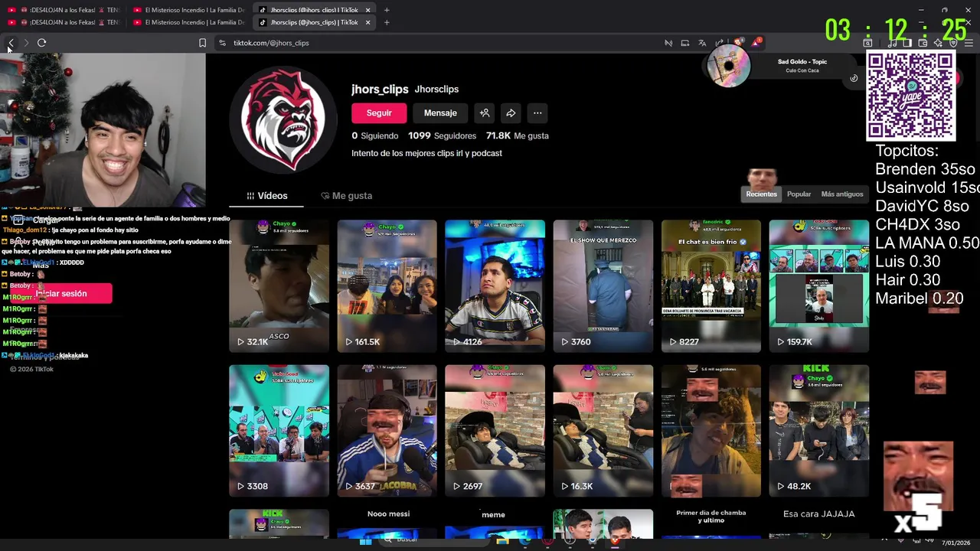Click the Brave Shields lion icon
Viewport: 980px width, 551px height.
738,42
